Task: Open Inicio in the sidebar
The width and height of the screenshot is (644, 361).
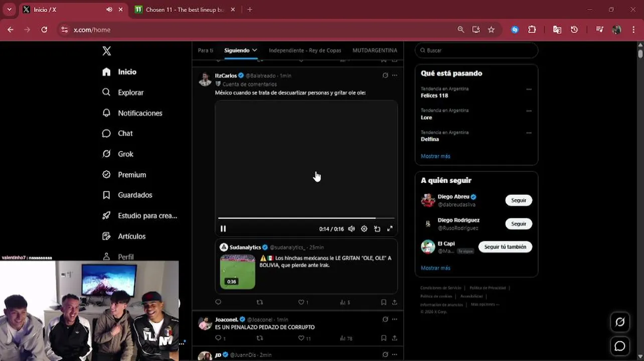Action: click(x=119, y=72)
